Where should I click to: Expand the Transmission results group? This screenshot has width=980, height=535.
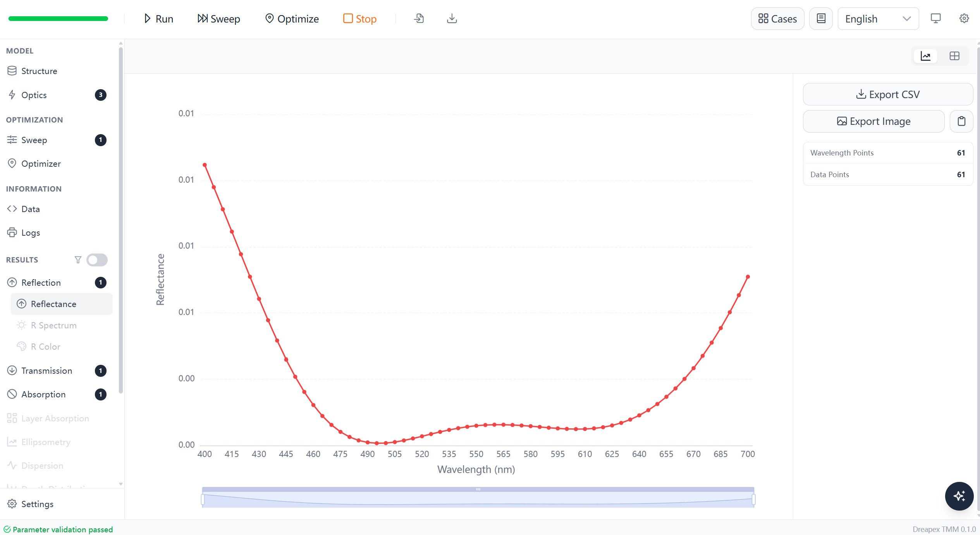[x=57, y=371]
